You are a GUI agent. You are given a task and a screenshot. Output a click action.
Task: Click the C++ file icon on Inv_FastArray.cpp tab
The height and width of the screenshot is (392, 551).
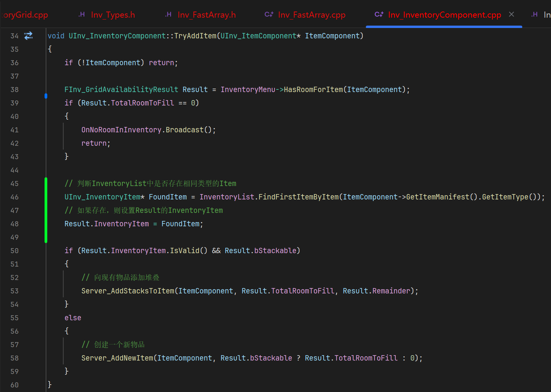pos(269,14)
